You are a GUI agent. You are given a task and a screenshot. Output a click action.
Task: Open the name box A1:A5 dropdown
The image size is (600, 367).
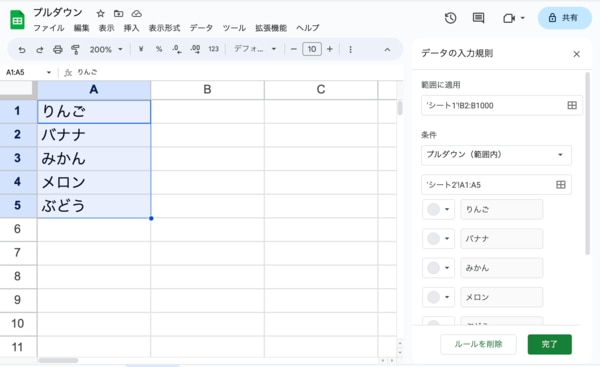click(x=49, y=72)
